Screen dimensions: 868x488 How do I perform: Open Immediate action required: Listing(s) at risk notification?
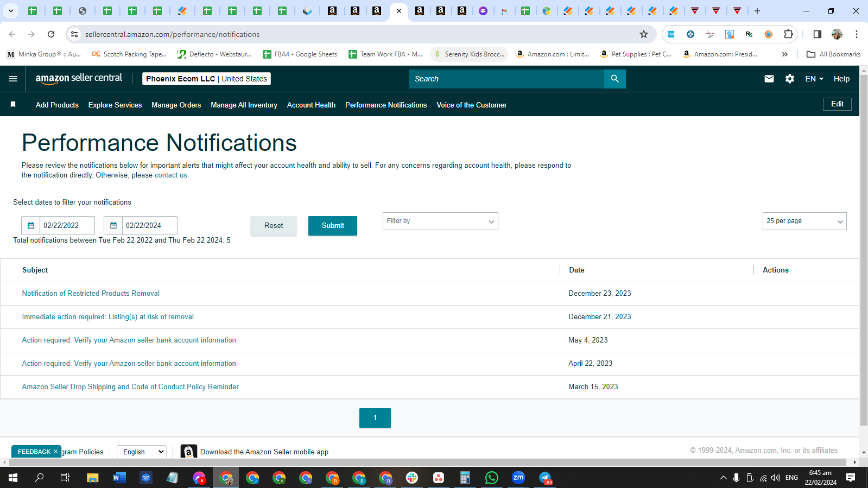pos(107,317)
